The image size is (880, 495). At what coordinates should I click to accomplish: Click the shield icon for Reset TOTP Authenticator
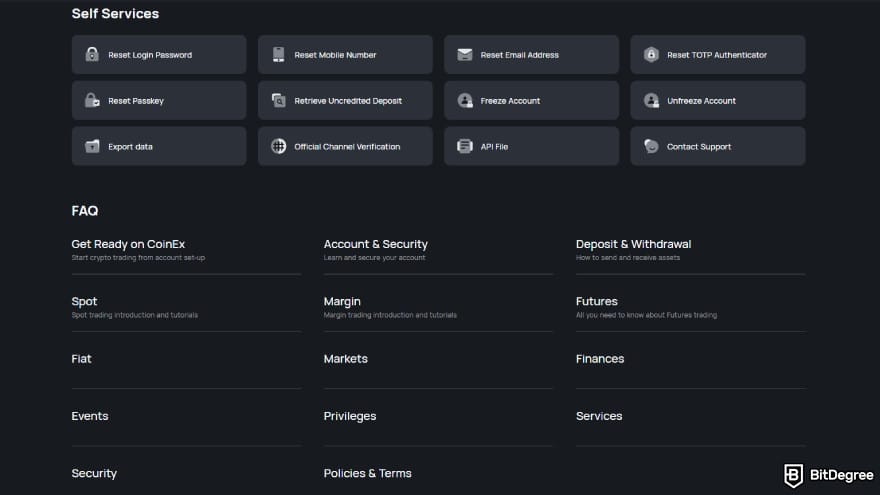pos(651,54)
